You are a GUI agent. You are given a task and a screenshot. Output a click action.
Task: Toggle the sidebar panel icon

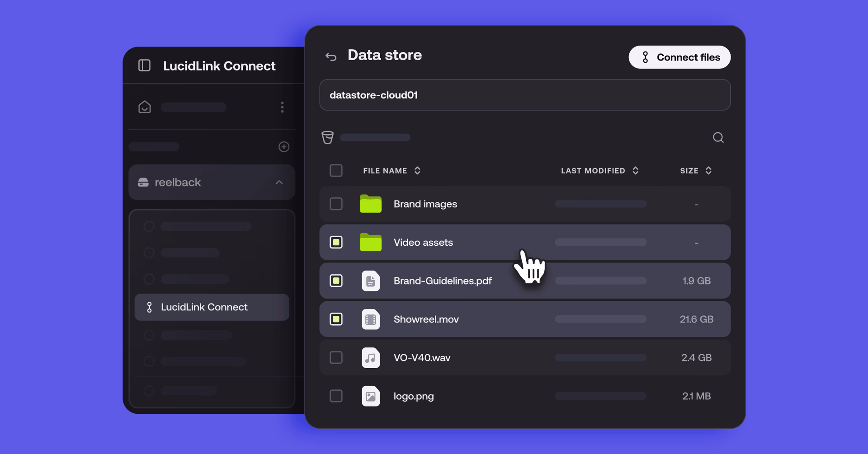click(x=144, y=66)
